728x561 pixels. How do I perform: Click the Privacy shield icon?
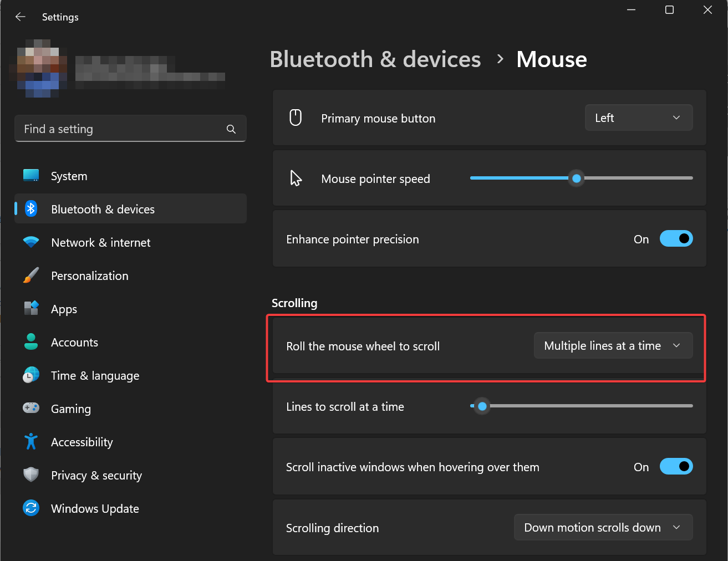pyautogui.click(x=31, y=475)
